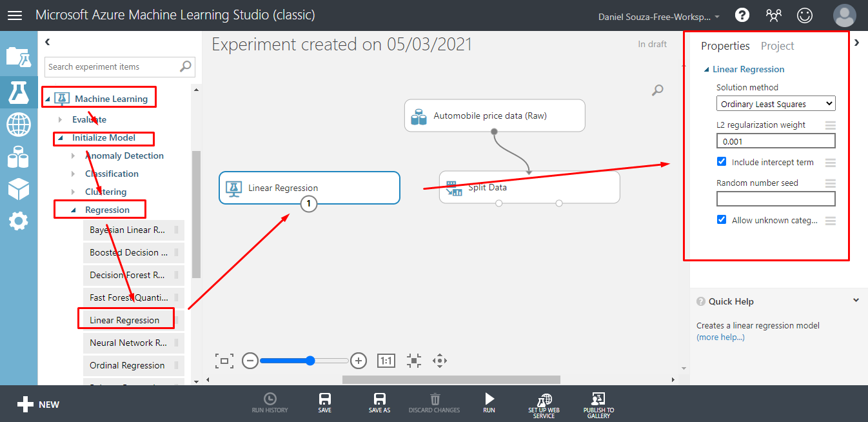This screenshot has height=422, width=868.
Task: Select Linear Regression in module list
Action: [133, 320]
